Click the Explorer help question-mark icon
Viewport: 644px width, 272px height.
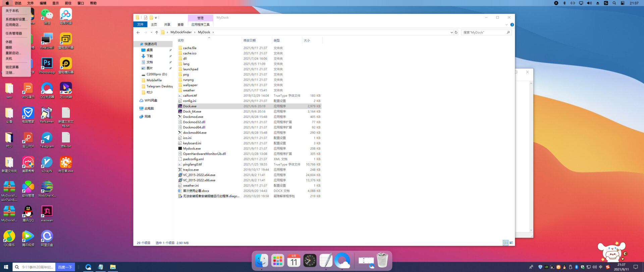click(512, 25)
